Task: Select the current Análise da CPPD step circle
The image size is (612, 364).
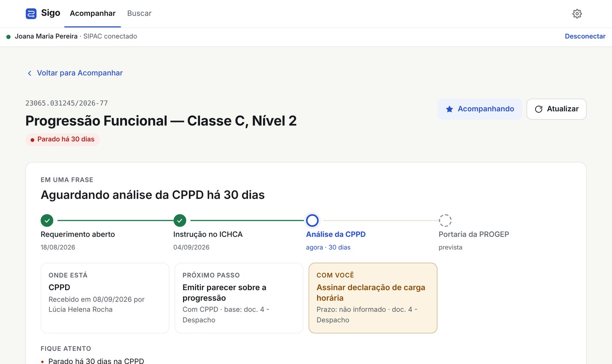Action: click(312, 220)
